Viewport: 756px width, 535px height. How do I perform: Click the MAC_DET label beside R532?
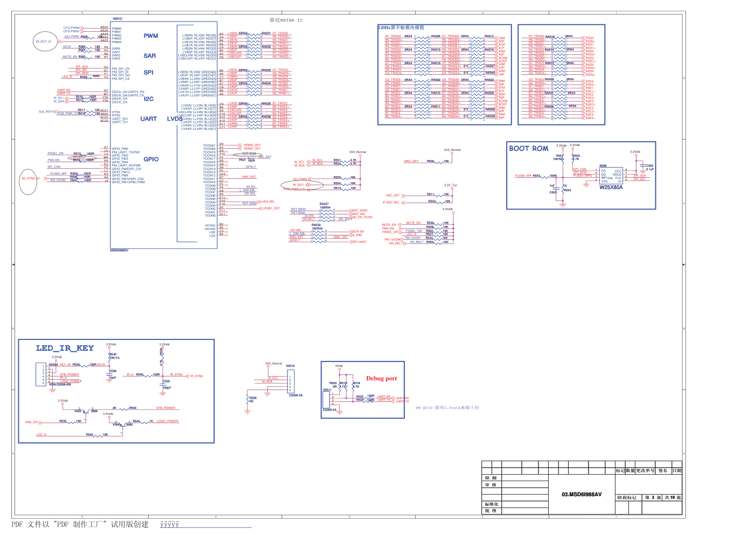click(x=411, y=161)
